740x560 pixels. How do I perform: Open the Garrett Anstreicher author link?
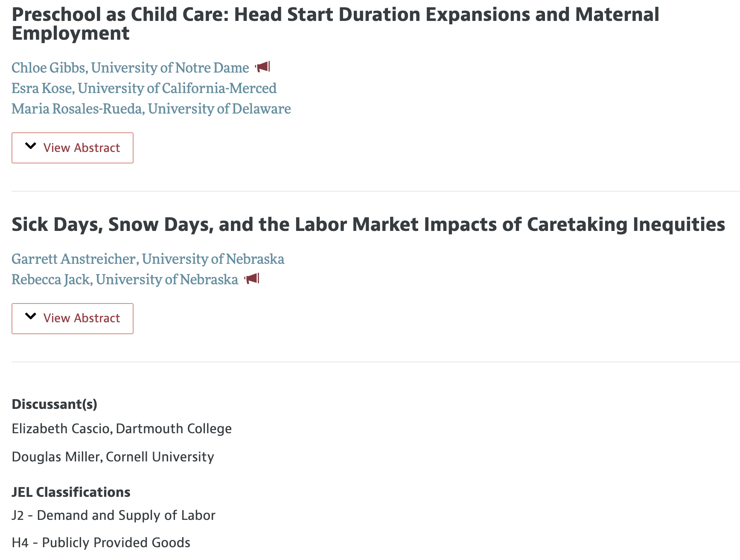click(148, 259)
